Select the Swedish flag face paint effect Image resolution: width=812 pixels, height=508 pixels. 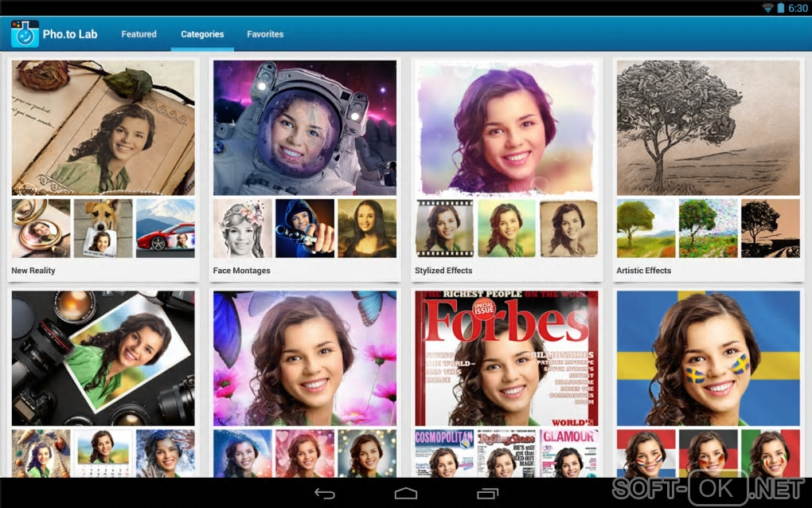pos(708,358)
